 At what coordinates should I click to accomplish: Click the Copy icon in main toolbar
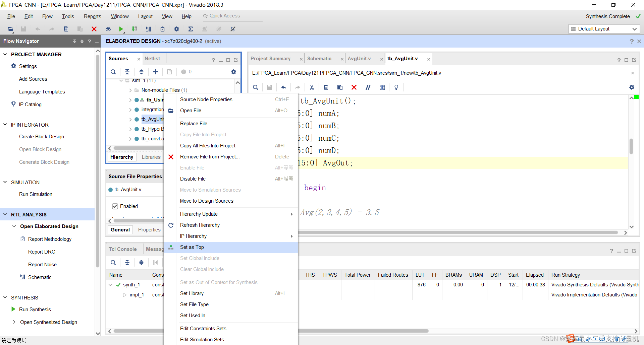(x=66, y=29)
